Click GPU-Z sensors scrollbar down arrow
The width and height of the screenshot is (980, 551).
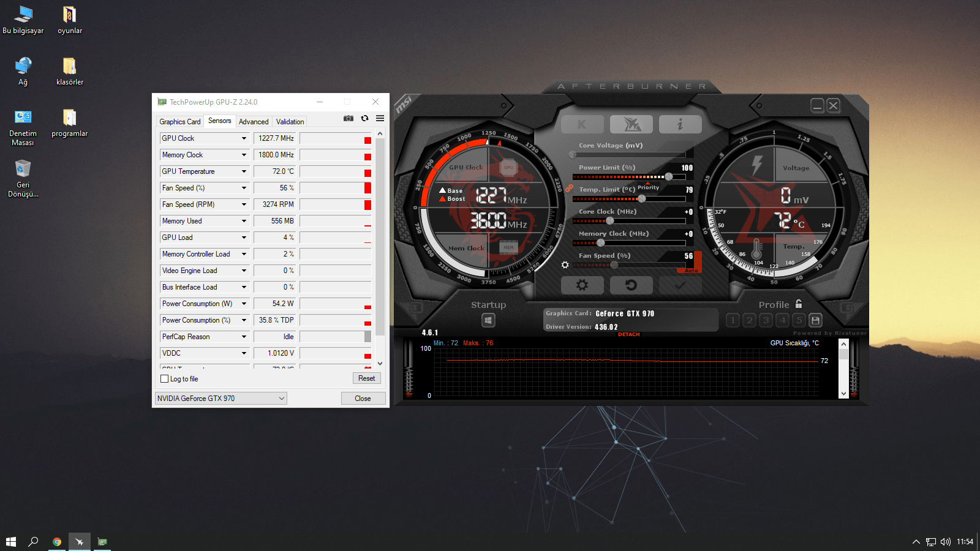click(x=380, y=364)
